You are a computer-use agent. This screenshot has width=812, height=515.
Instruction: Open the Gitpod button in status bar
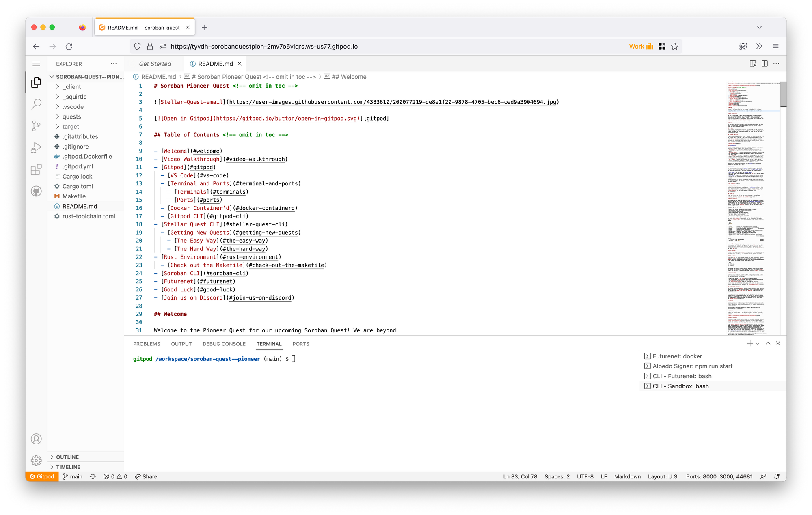(42, 476)
